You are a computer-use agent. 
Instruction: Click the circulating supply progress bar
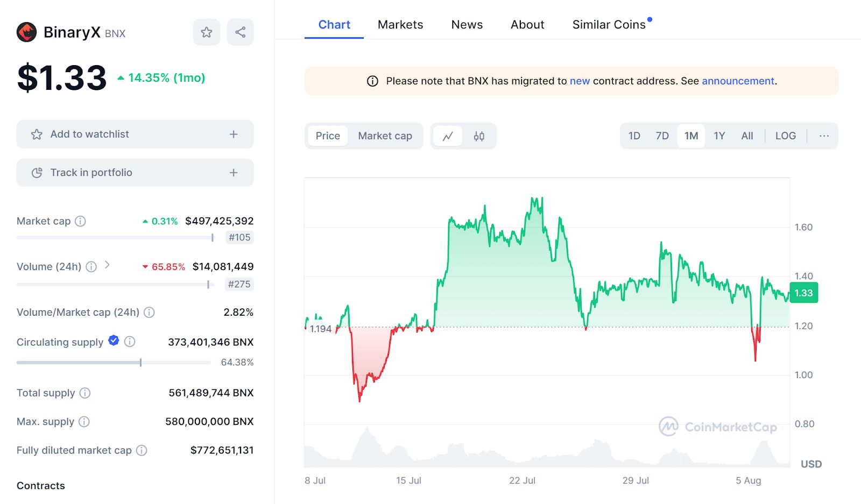[113, 363]
